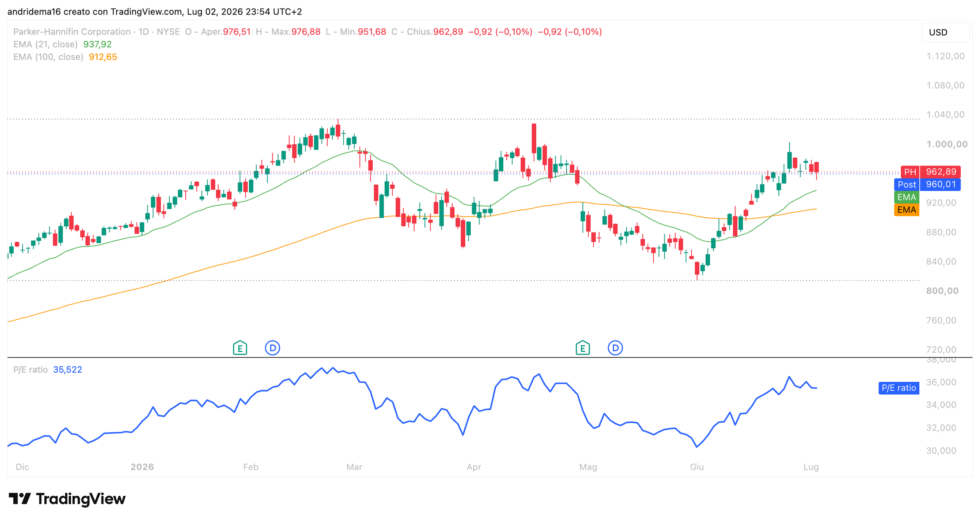Viewport: 980px width, 521px height.
Task: Click the Dic label on time axis
Action: [22, 467]
